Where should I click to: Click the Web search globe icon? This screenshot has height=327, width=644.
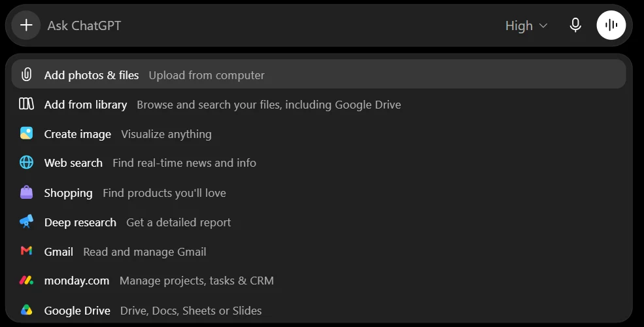(26, 163)
